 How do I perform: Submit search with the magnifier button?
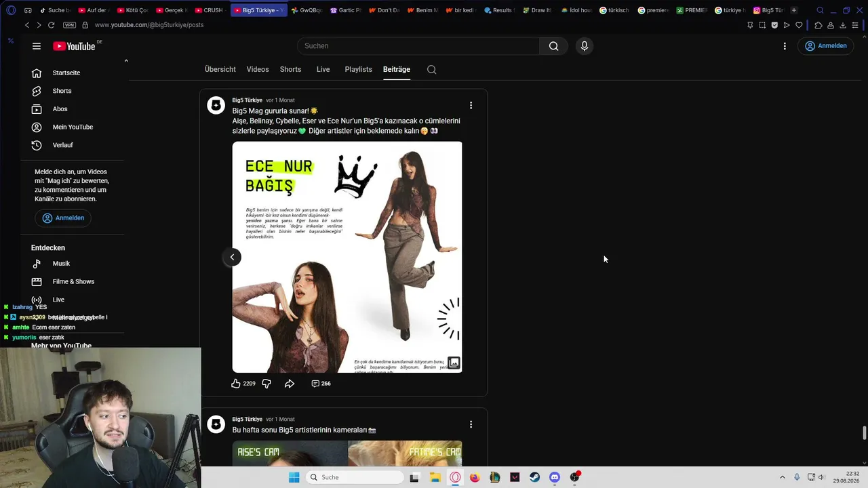(x=553, y=46)
